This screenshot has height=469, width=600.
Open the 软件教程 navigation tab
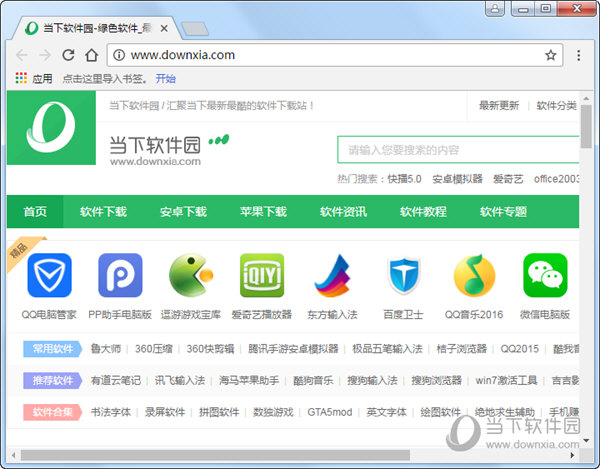click(423, 212)
